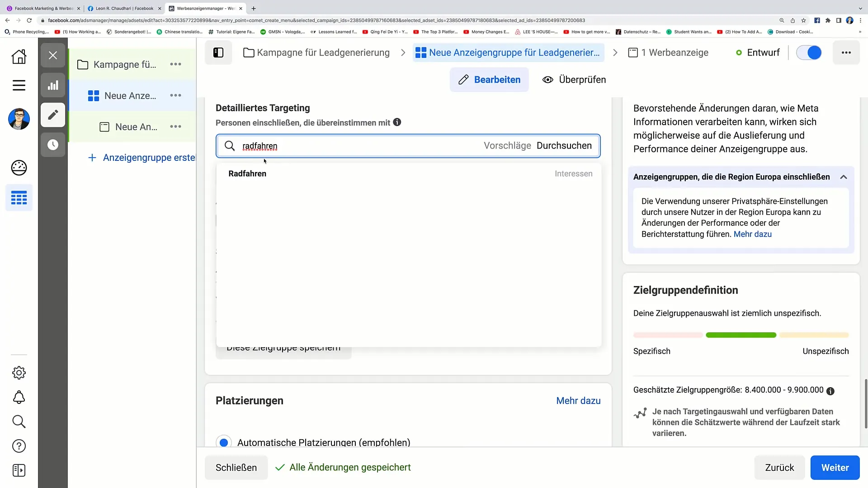Open the browser side panel icon
The width and height of the screenshot is (868, 488).
tap(839, 20)
